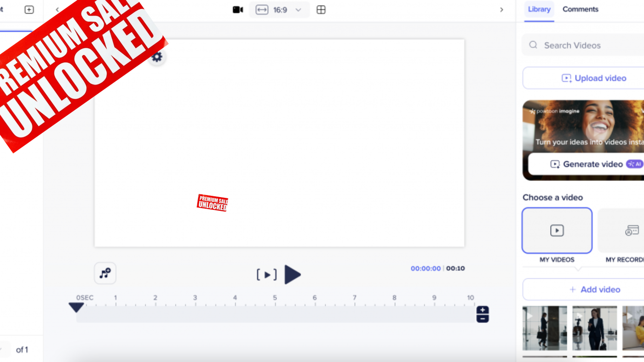Toggle the grid overlay icon

pyautogui.click(x=321, y=10)
